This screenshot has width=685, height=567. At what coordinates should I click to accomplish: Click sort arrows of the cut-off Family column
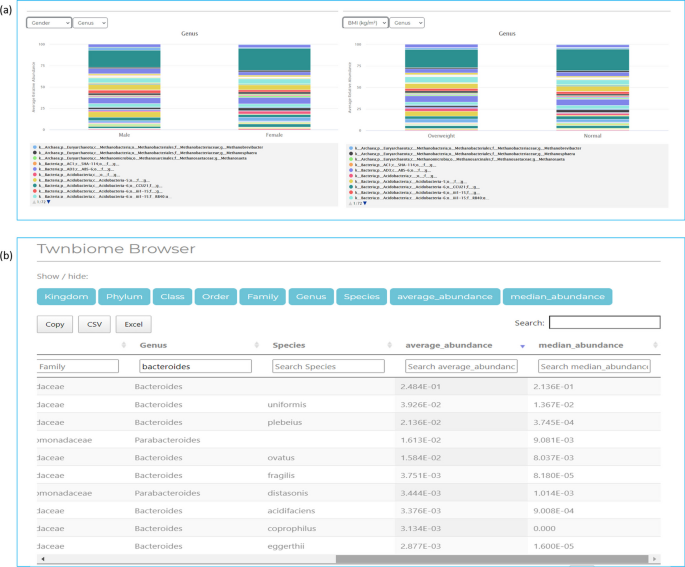124,345
